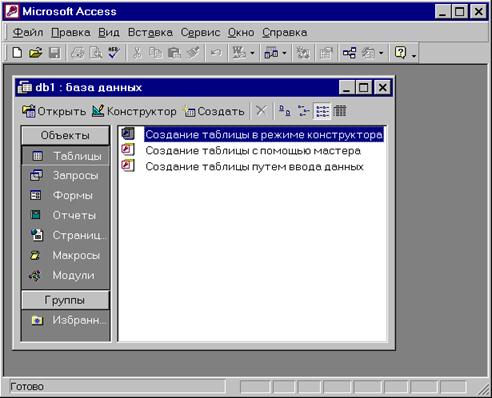Click the Delete X icon in db1 toolbar
The height and width of the screenshot is (398, 492).
click(x=261, y=111)
